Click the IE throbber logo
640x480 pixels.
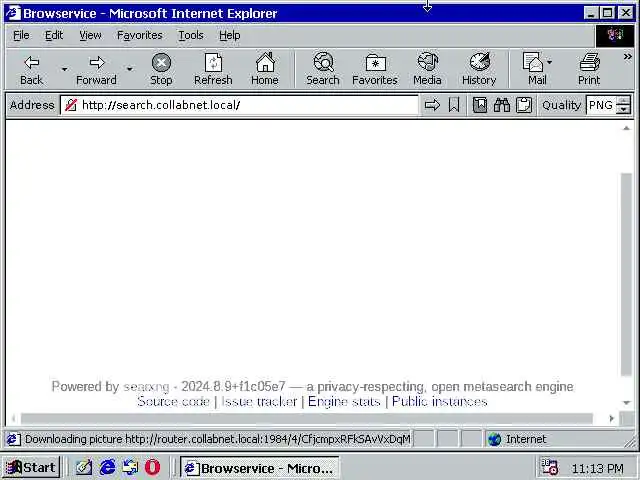(x=615, y=36)
